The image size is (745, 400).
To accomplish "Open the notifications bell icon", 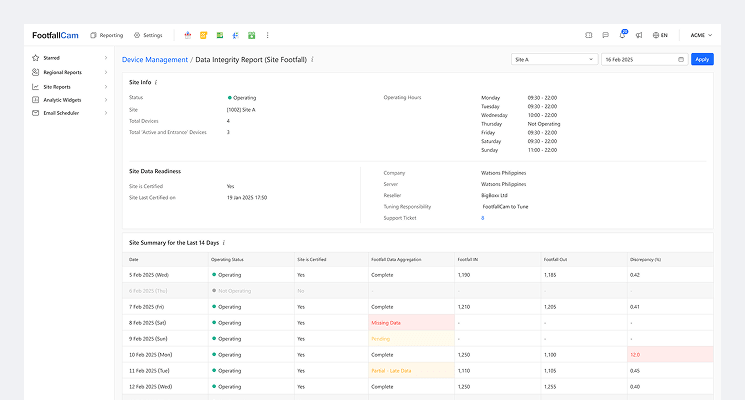I will coord(622,35).
